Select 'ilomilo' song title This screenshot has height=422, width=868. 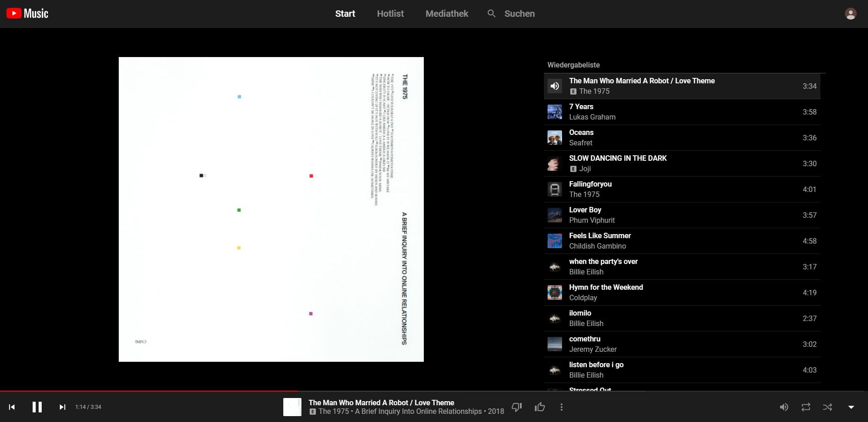click(x=580, y=313)
